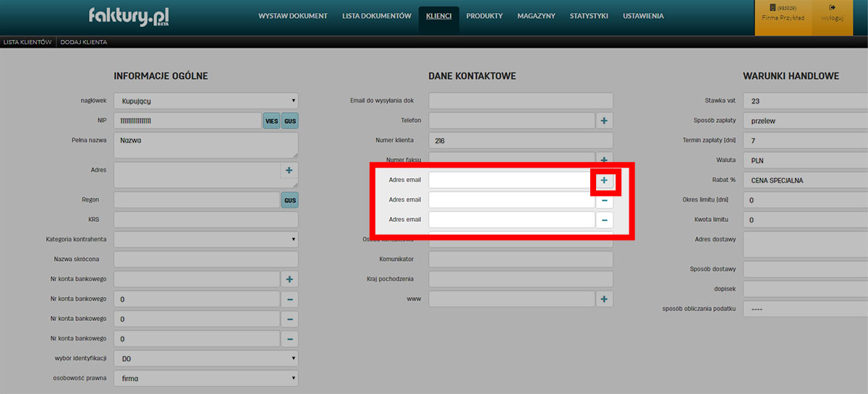Open the nagłówek dropdown showing Kupujący
This screenshot has height=394, width=868.
tap(206, 101)
